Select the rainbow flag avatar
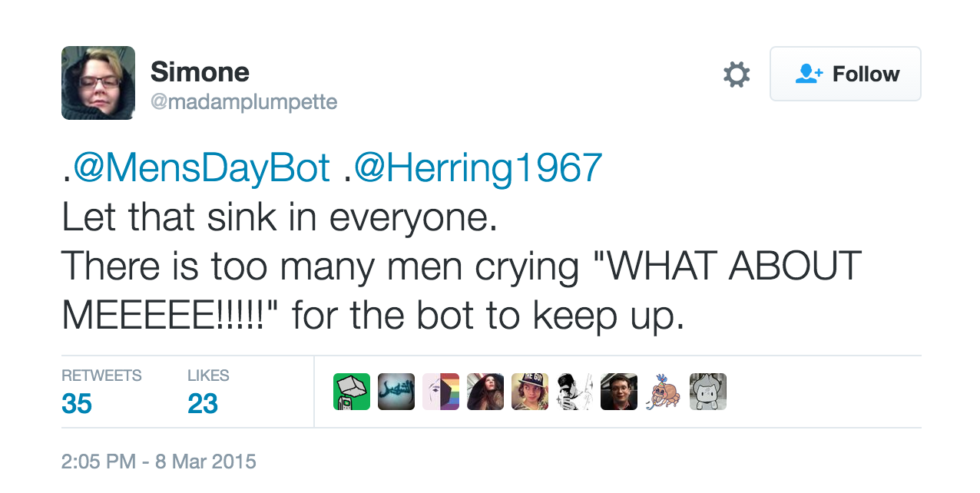 pyautogui.click(x=441, y=392)
